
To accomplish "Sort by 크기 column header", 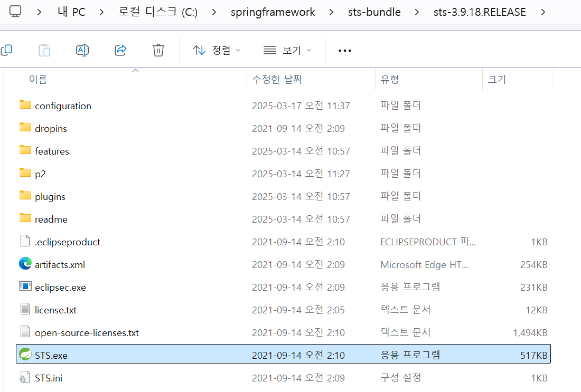I will coord(496,79).
